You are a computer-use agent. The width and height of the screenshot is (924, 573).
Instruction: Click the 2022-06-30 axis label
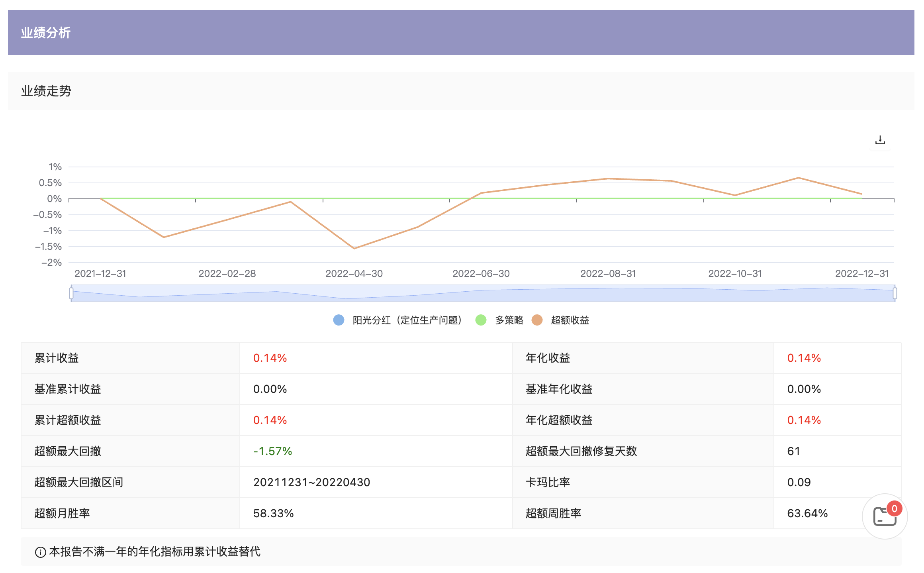[x=481, y=274]
